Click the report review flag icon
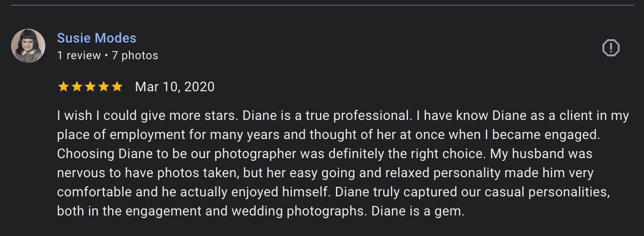 [611, 48]
